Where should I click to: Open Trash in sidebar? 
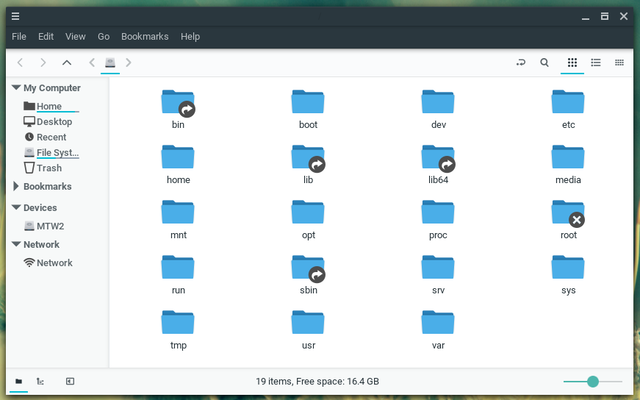[42, 168]
